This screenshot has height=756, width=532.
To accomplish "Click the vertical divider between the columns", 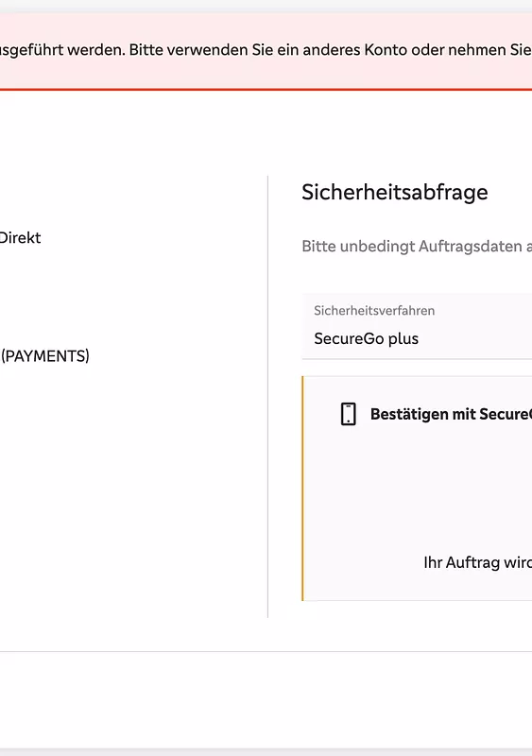I will (x=267, y=396).
